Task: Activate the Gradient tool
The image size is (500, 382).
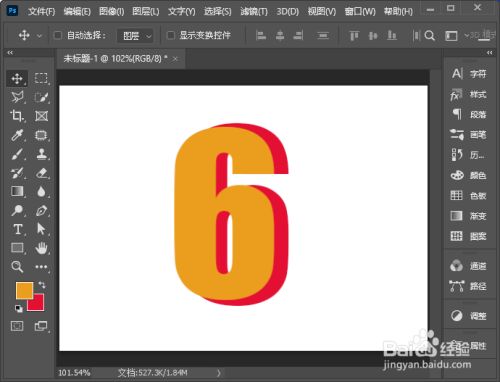Action: (17, 191)
